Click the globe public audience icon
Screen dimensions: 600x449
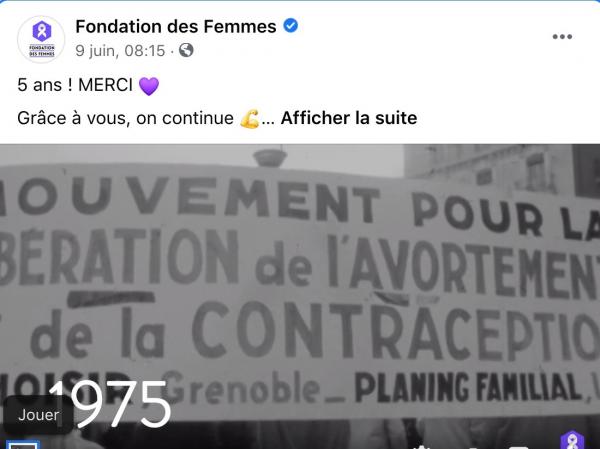[186, 50]
